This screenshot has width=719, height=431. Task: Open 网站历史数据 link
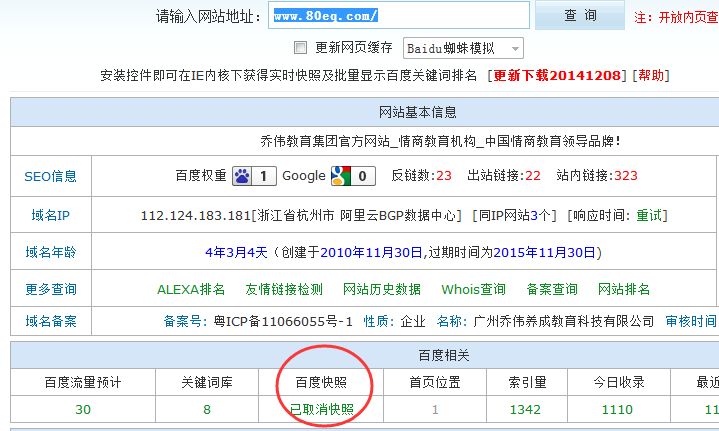[x=382, y=289]
